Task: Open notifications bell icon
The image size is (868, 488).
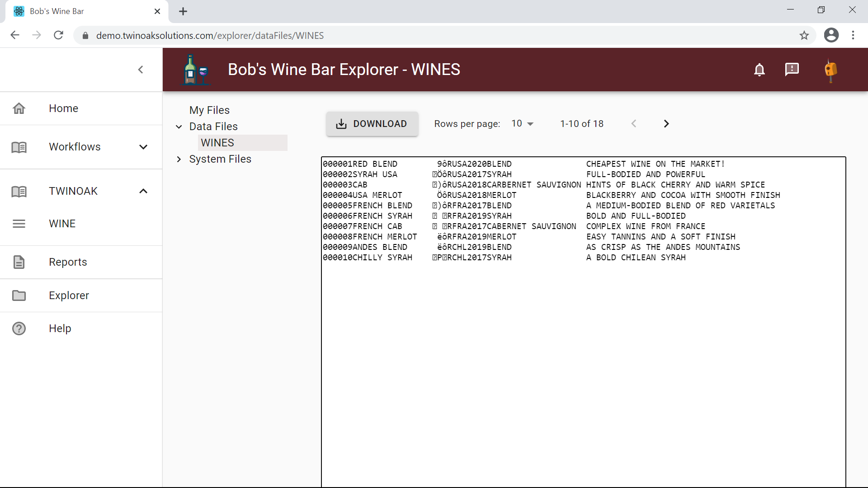Action: pos(759,70)
